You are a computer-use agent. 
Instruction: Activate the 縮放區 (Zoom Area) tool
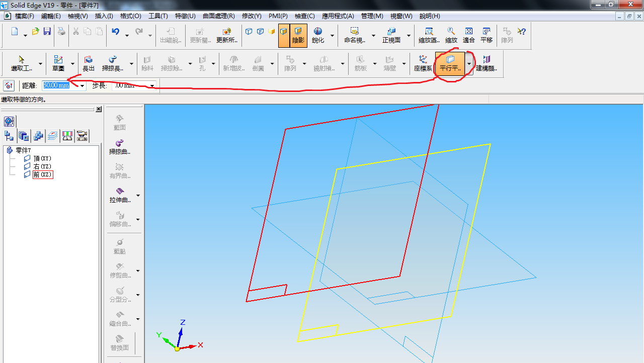tap(429, 35)
